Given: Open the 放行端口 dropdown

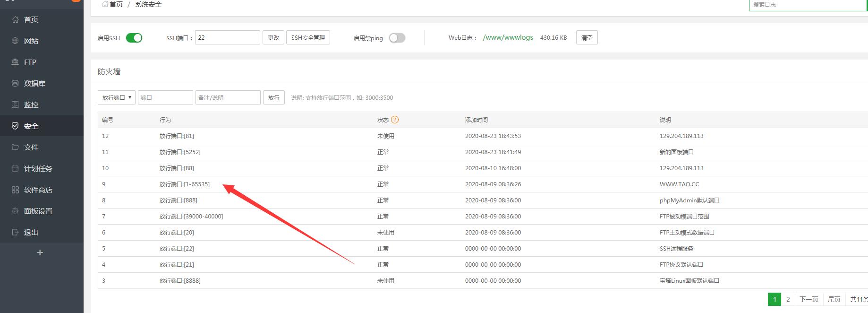Looking at the screenshot, I should (x=117, y=97).
